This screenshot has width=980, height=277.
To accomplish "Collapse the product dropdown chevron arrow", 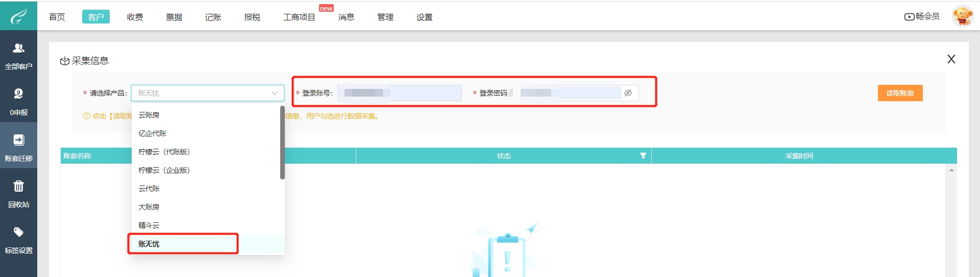I will click(x=275, y=93).
